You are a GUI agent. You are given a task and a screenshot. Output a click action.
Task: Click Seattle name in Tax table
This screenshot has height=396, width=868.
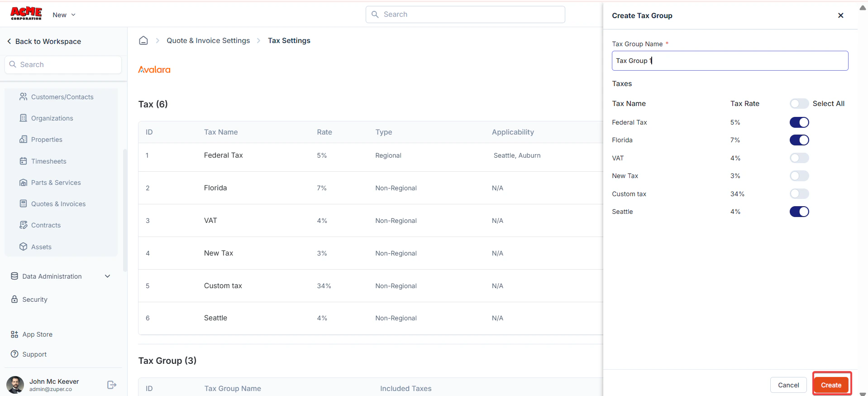click(215, 318)
